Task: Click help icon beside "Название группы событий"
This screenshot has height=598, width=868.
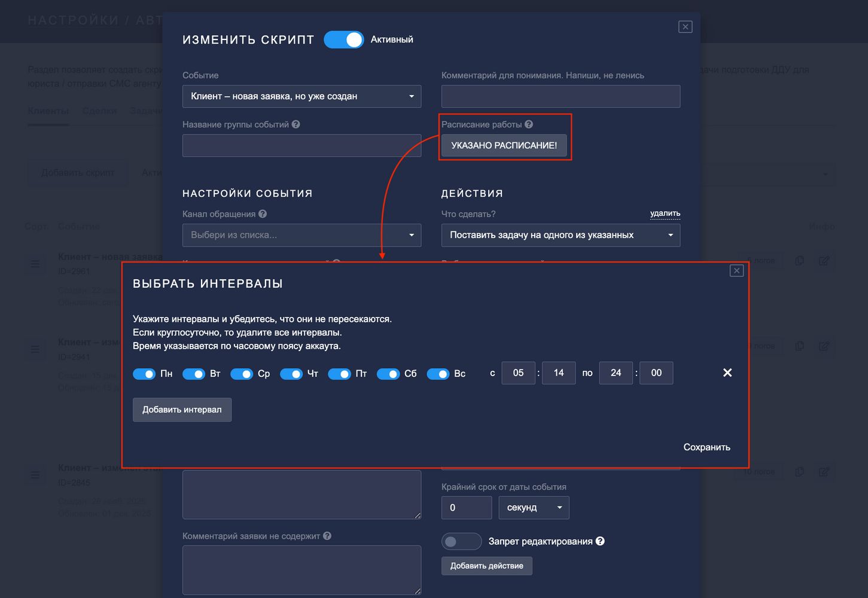Action: pyautogui.click(x=296, y=124)
